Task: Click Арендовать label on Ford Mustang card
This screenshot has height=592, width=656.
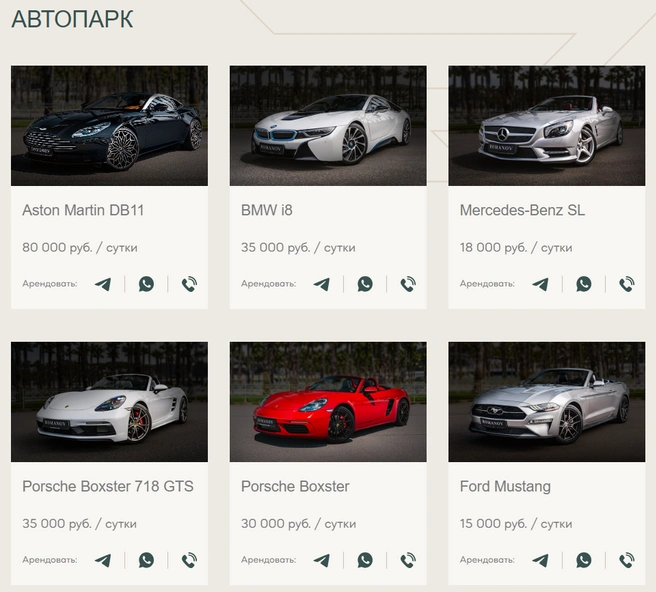Action: [487, 560]
